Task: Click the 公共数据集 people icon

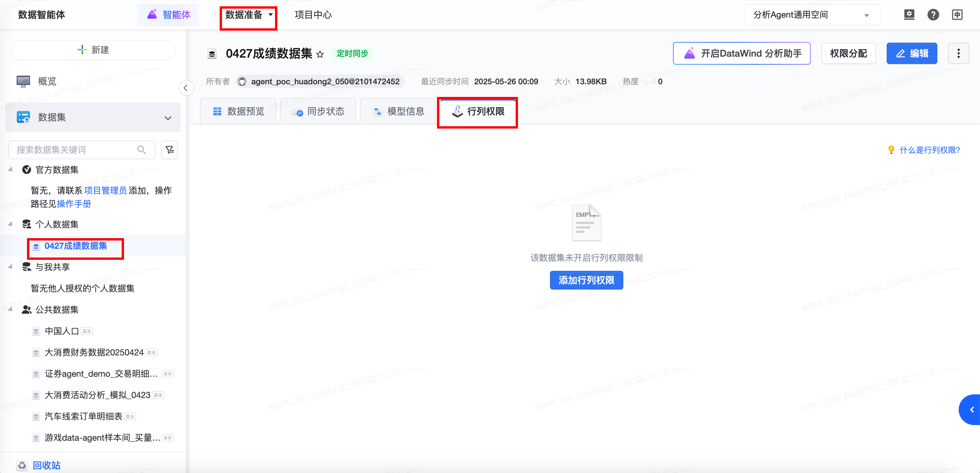Action: coord(26,309)
